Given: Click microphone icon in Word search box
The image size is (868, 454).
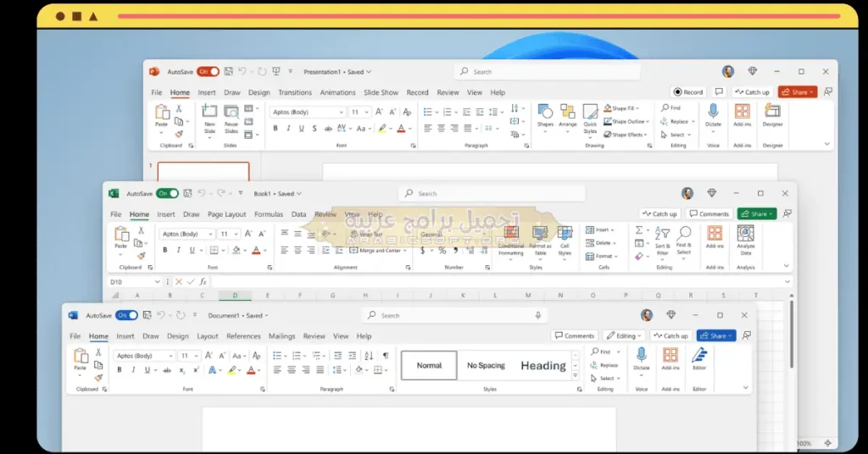Looking at the screenshot, I should pos(537,315).
